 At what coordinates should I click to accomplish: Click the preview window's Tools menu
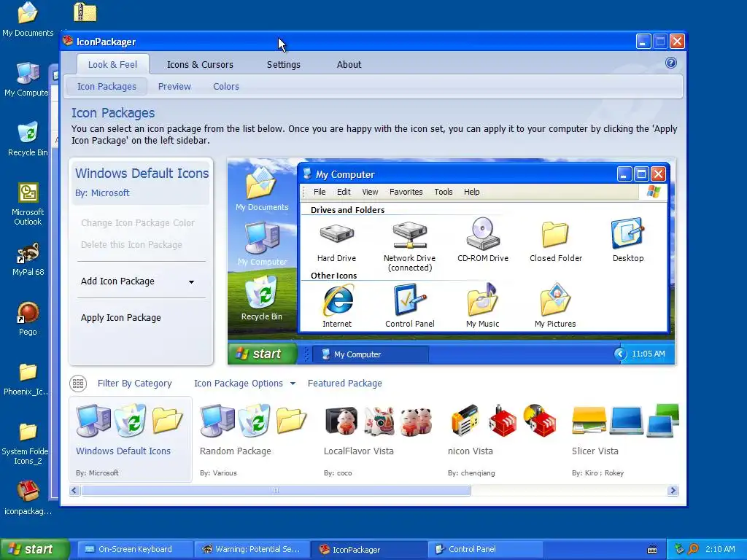(443, 192)
